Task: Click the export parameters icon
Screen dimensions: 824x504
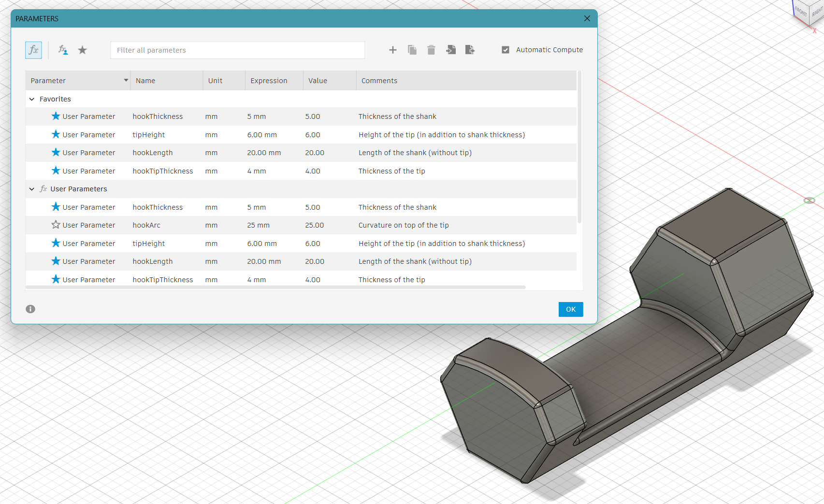Action: coord(470,50)
